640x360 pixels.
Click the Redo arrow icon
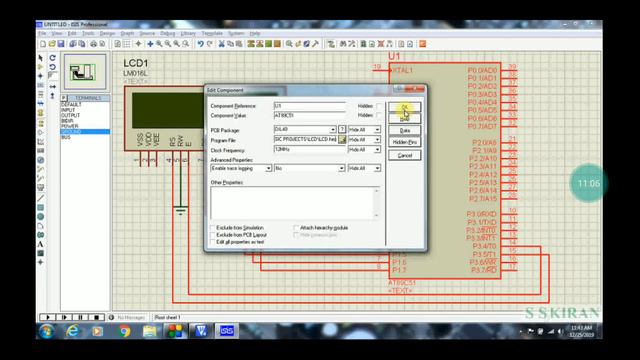[209, 44]
